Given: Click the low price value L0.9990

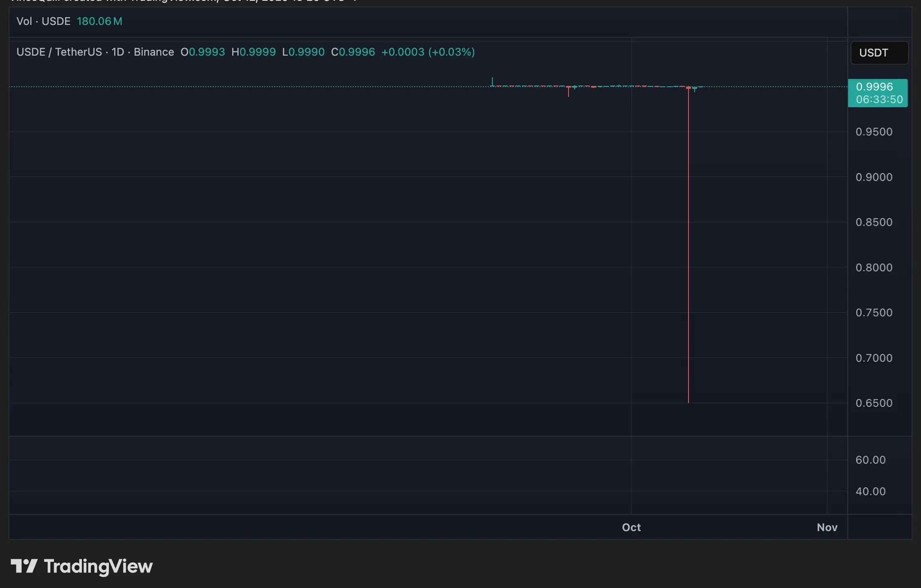Looking at the screenshot, I should coord(303,52).
